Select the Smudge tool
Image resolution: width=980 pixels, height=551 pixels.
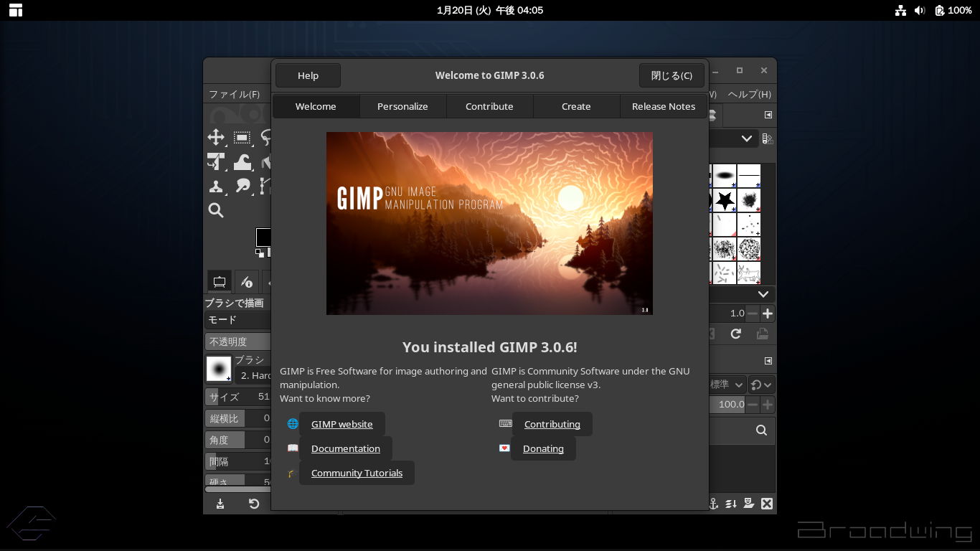(x=242, y=187)
